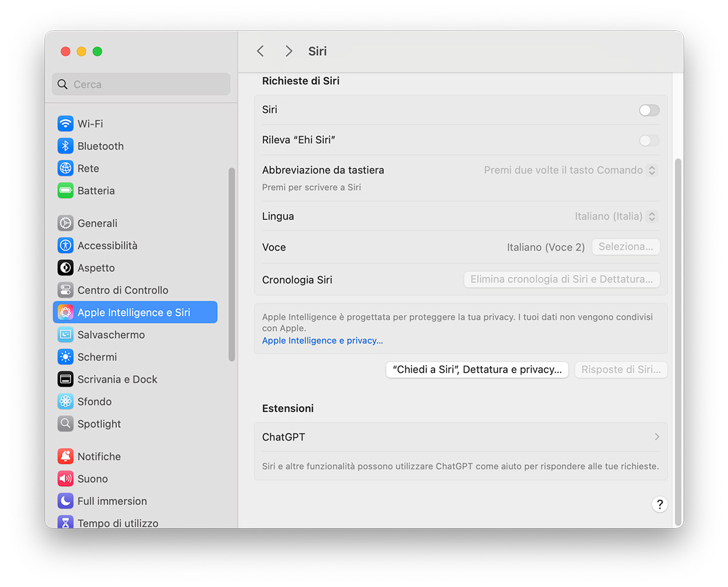Select the Bluetooth icon in sidebar
The width and height of the screenshot is (728, 587).
click(x=66, y=146)
